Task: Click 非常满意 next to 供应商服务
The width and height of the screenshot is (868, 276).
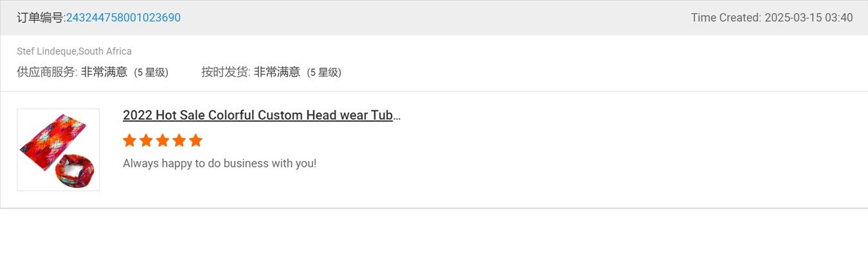Action: click(104, 73)
